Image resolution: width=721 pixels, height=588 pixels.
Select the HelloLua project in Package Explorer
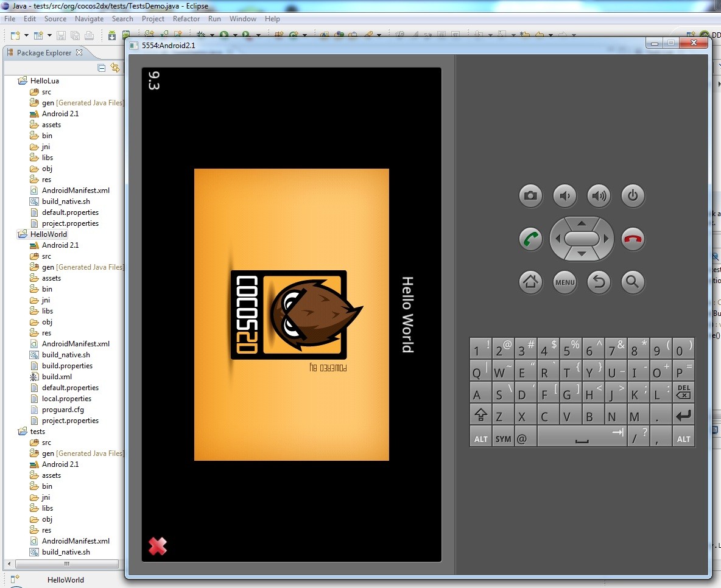[44, 80]
